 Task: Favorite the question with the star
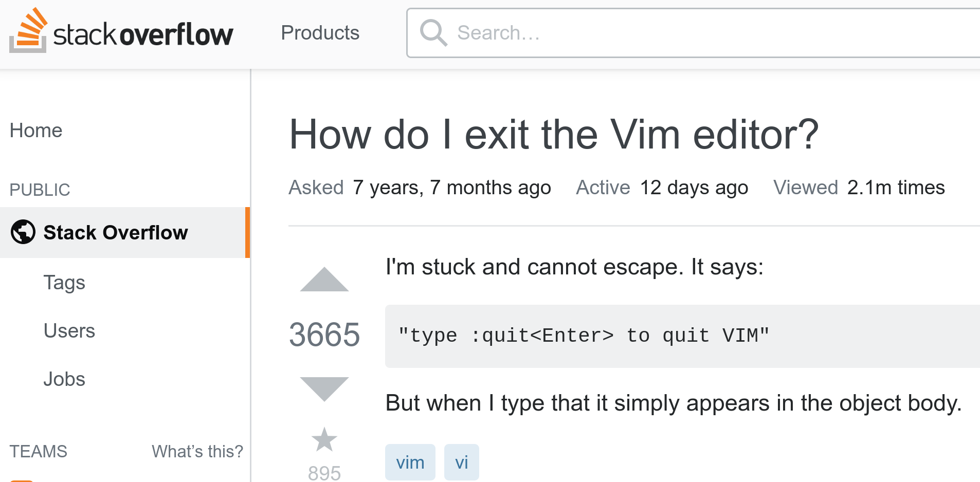(324, 440)
